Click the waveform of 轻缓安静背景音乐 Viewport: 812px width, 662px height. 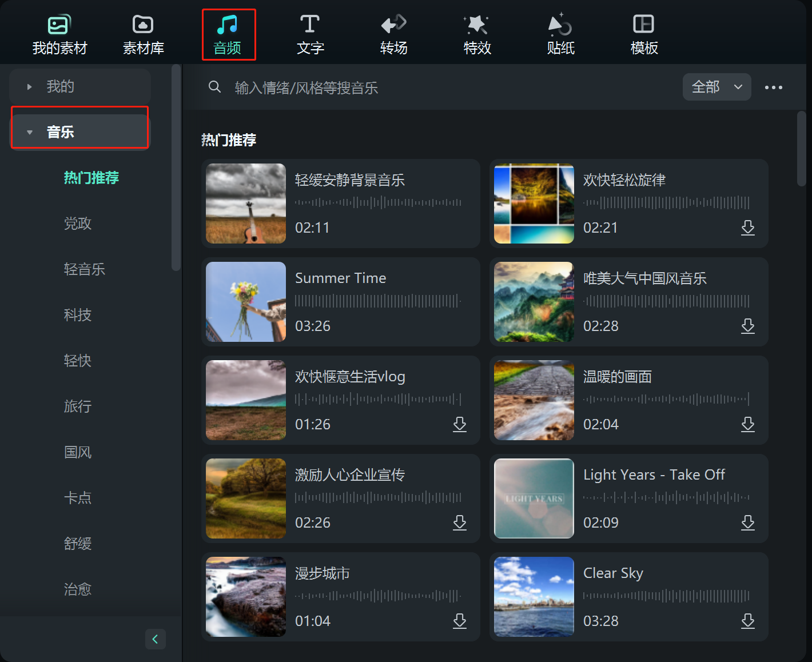(379, 202)
